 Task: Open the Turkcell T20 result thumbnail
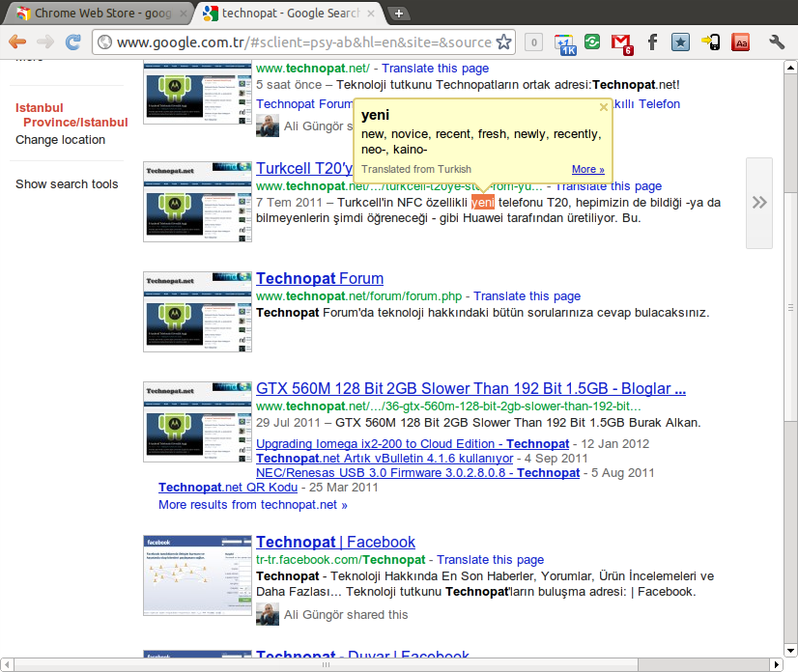tap(197, 202)
